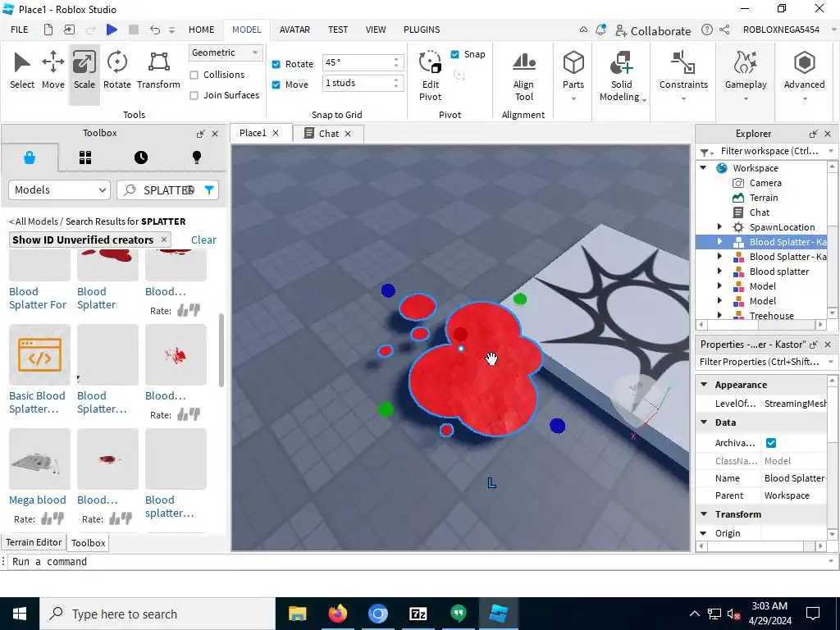Remove the Unverified creators filter tag
This screenshot has width=840, height=630.
coord(164,240)
